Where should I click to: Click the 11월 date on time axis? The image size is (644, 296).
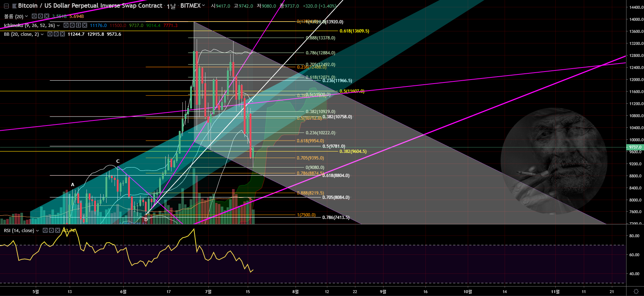[x=555, y=292]
